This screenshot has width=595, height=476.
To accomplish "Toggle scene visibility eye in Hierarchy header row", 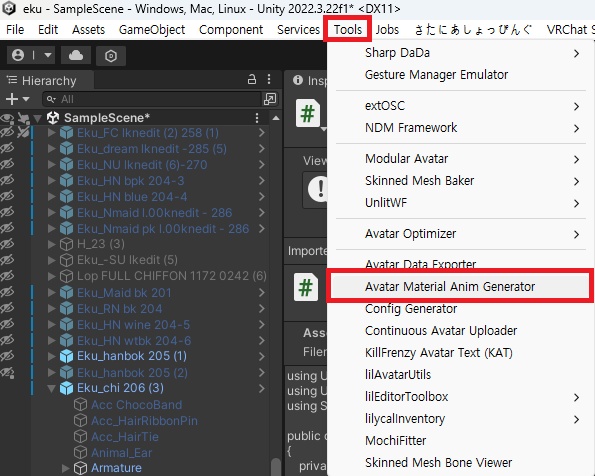I will point(7,118).
